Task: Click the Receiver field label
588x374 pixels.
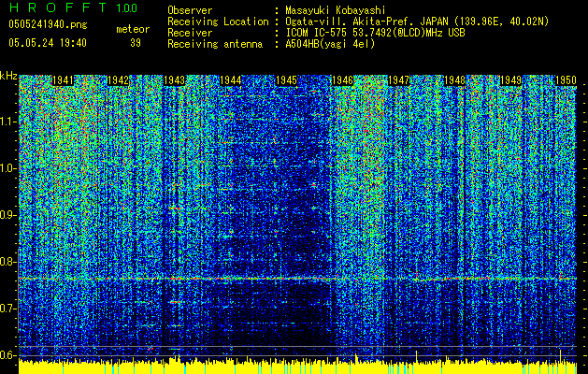Action: point(190,33)
